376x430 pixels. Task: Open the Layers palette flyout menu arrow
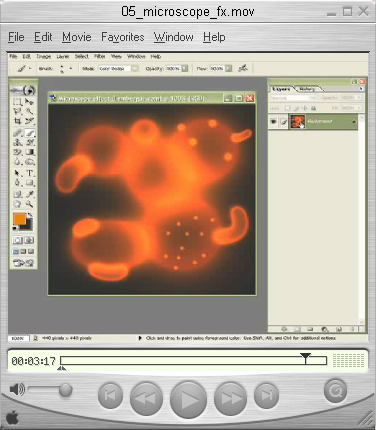pos(361,89)
